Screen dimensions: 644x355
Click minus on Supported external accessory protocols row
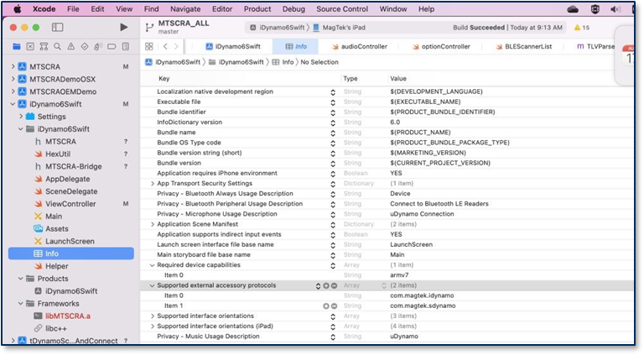click(x=334, y=285)
